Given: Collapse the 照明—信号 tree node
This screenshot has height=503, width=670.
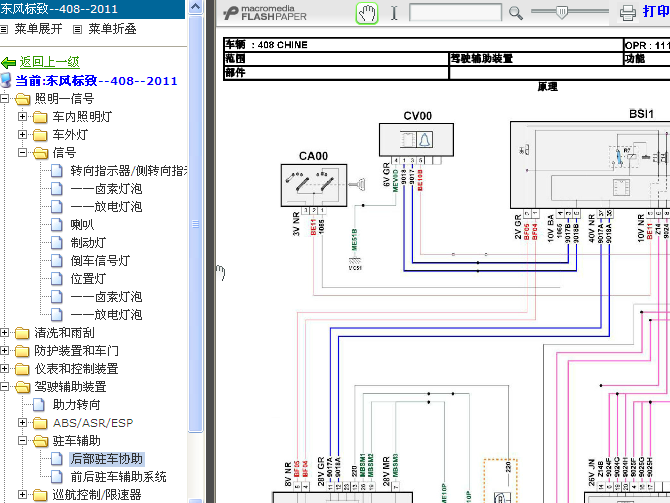Looking at the screenshot, I should point(4,99).
